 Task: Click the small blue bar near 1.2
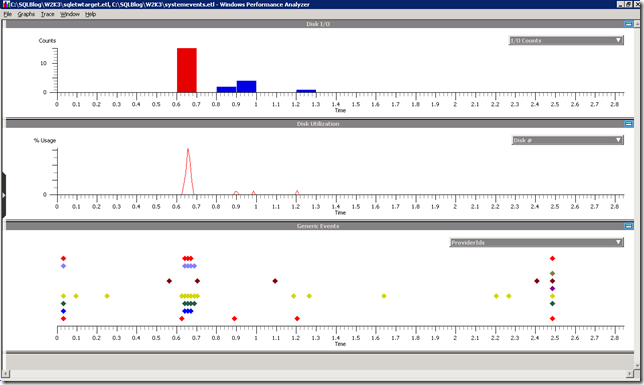[x=306, y=91]
